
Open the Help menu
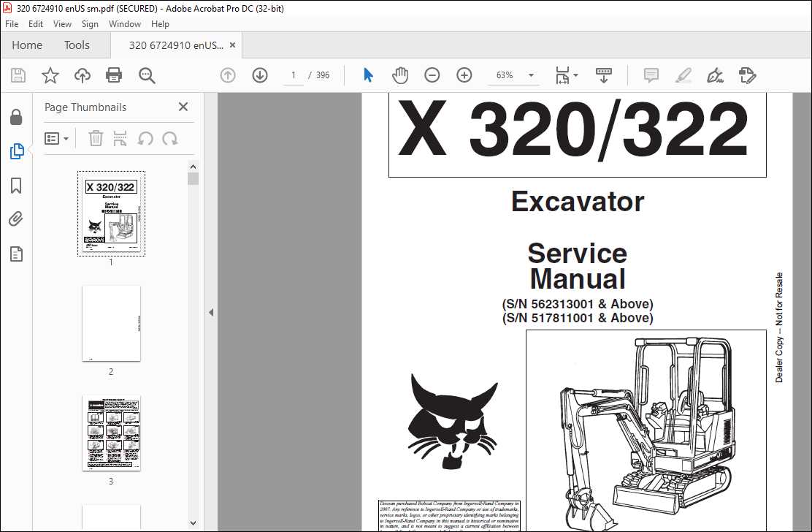[160, 24]
